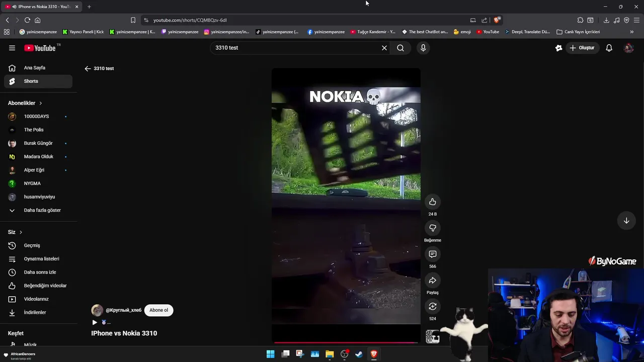Run search with the magnifier button
Screen dimensions: 644x362
[400, 48]
